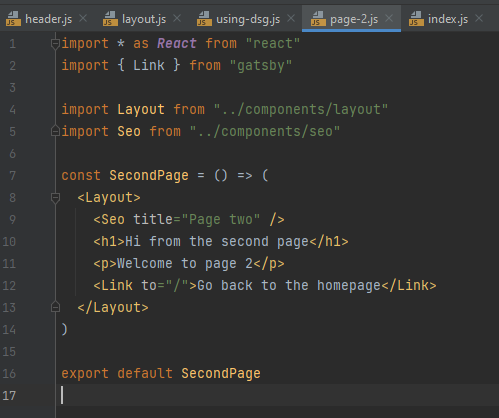Click the Link identifier on line 2
Screen dimensions: 499x418
[x=149, y=66]
